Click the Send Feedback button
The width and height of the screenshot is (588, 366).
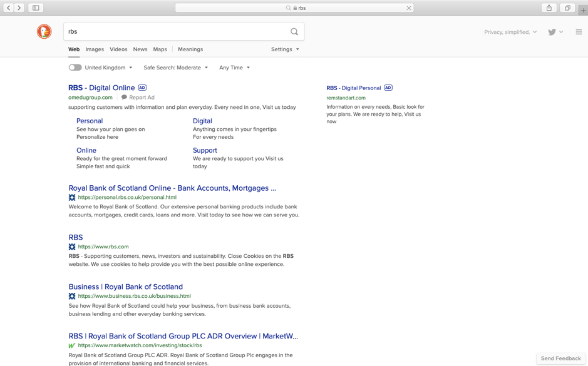pos(560,358)
